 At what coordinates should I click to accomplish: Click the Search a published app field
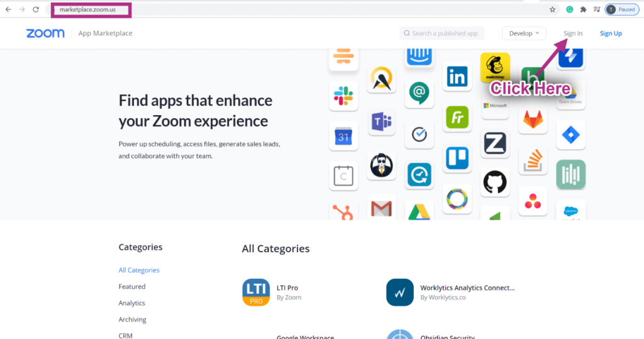tap(442, 33)
